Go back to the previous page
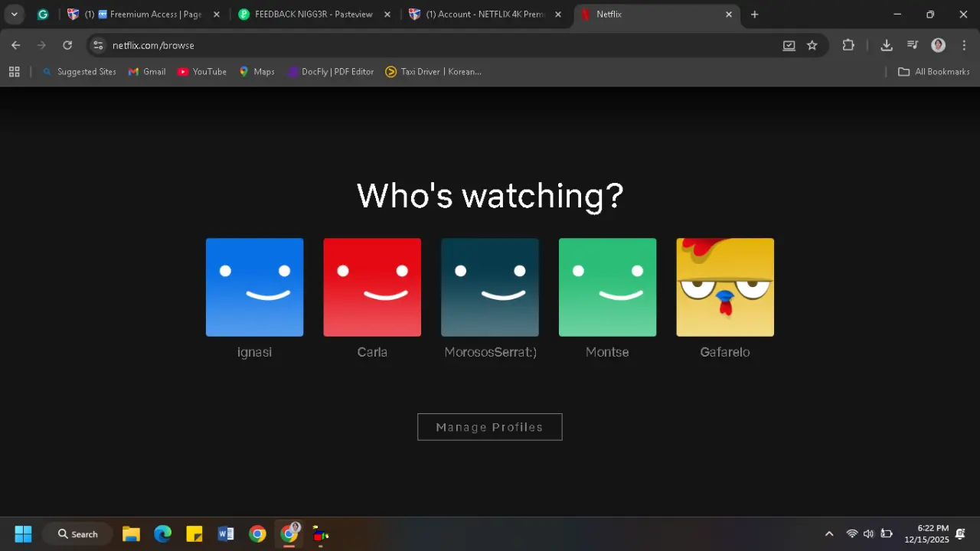The width and height of the screenshot is (980, 551). tap(15, 45)
